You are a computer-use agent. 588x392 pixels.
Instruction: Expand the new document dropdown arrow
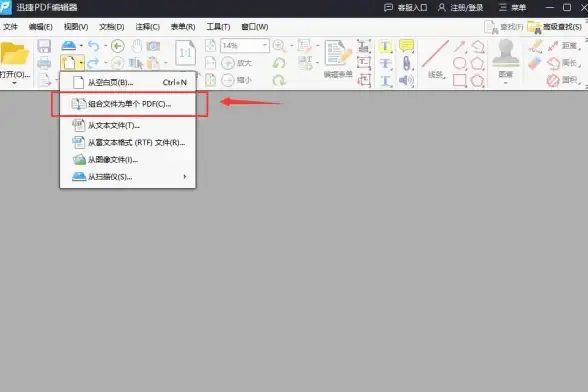81,63
